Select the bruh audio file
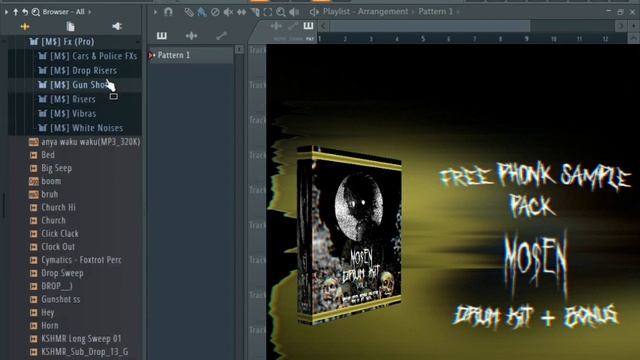Screen dimensions: 640x360 tap(44, 194)
